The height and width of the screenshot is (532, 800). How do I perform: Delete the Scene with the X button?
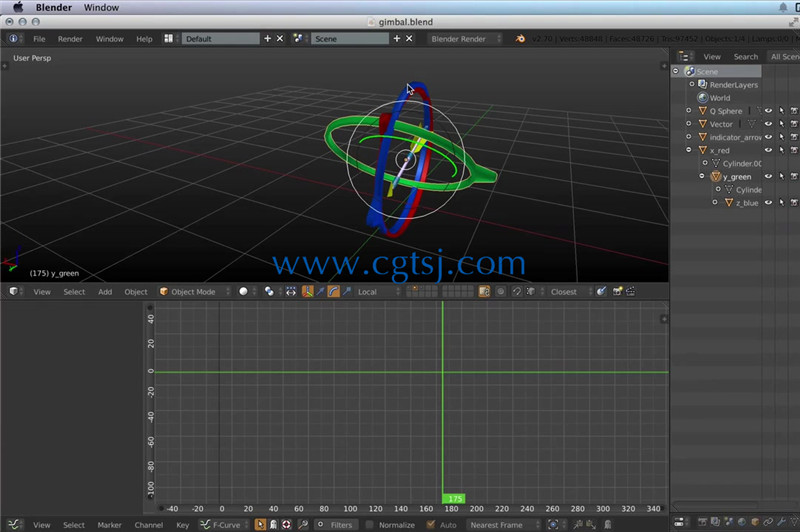[409, 38]
